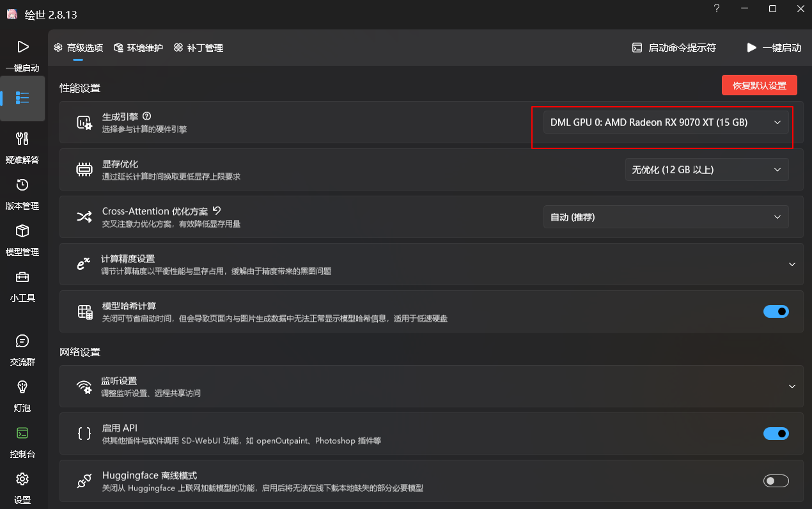Screen dimensions: 812x509
Task: Switch to the 补丁管理 tab
Action: pos(198,48)
